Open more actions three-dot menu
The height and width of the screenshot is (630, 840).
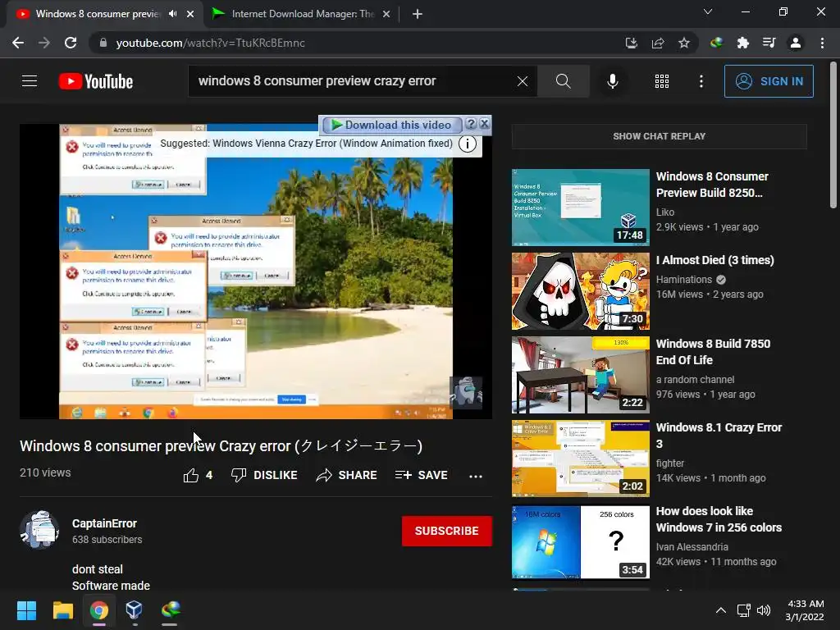pos(476,476)
